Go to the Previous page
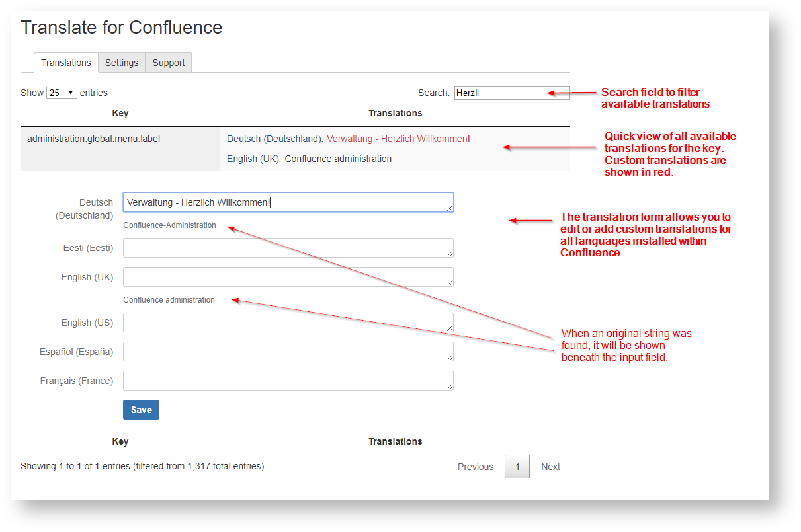The image size is (801, 532). pyautogui.click(x=475, y=467)
